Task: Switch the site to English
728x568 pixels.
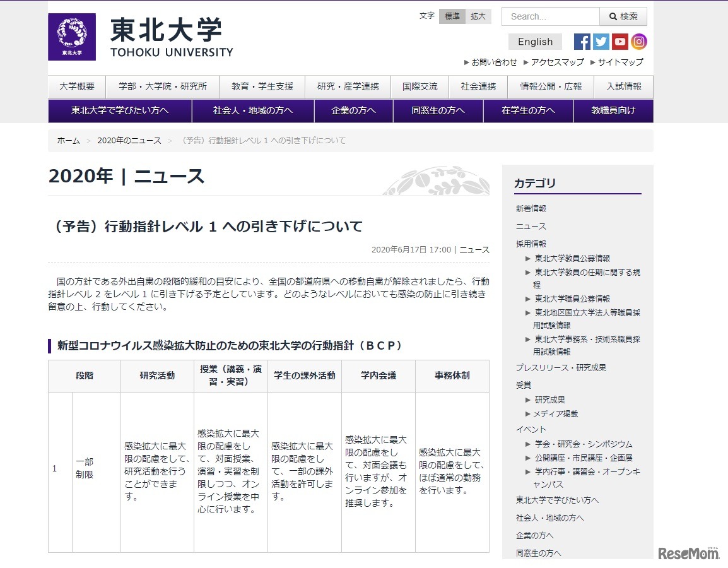Action: 534,41
